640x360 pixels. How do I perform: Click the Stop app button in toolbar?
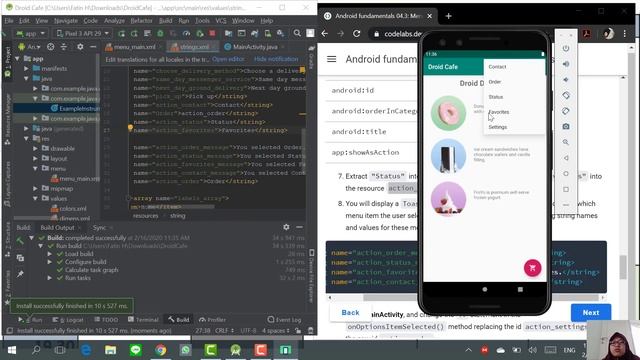[212, 33]
